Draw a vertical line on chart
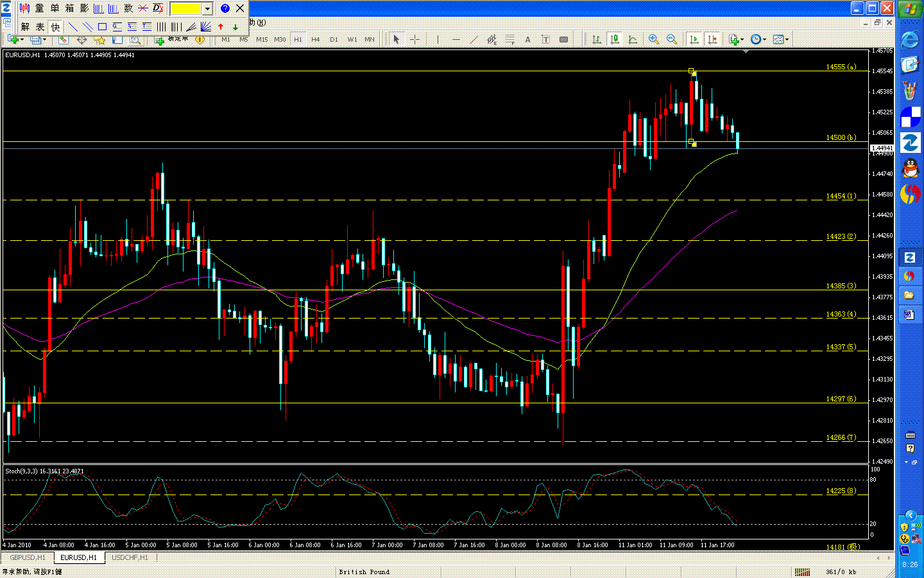 (x=438, y=39)
